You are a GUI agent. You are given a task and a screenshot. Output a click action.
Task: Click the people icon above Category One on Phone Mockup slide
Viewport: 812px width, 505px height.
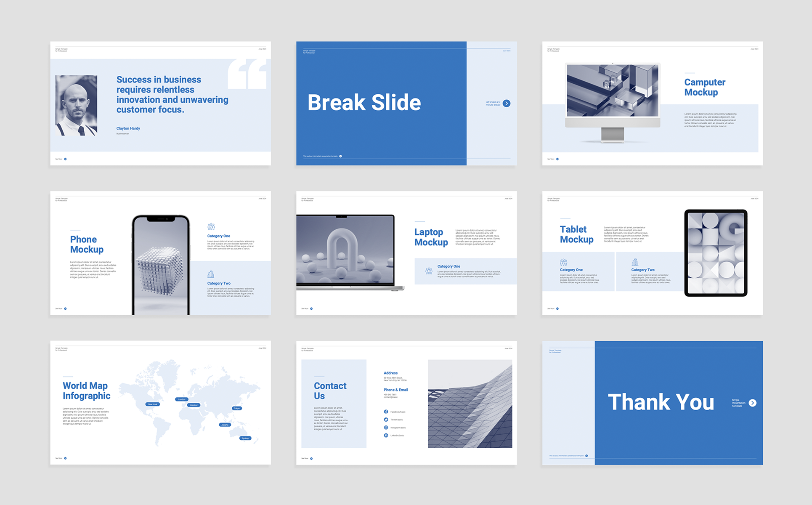[211, 227]
